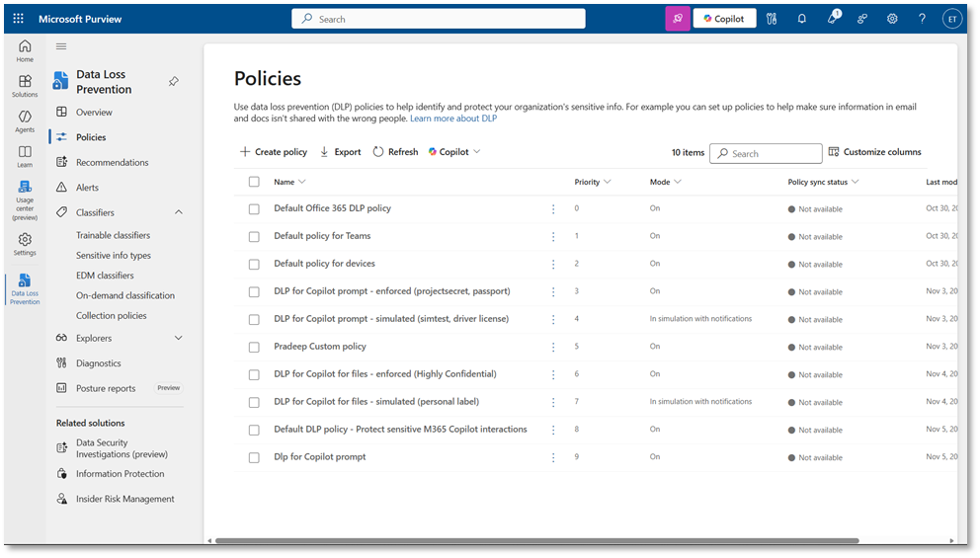Open the rocket what's new icon
This screenshot has height=558, width=980.
click(833, 18)
